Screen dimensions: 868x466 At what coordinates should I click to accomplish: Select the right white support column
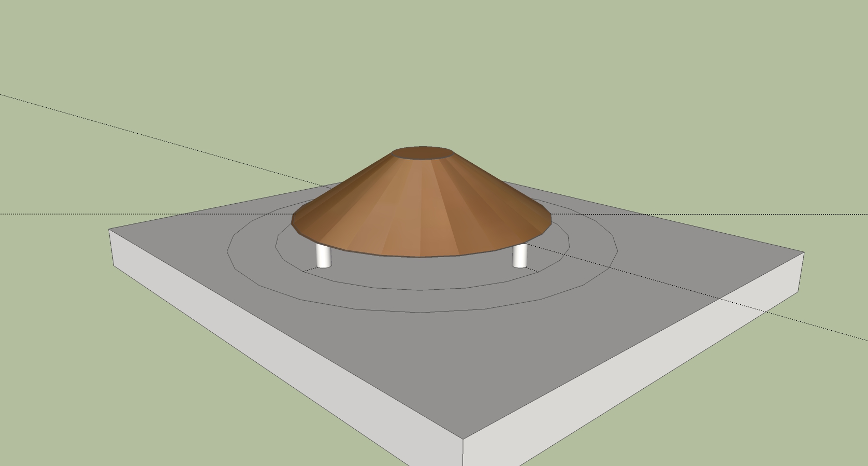[x=520, y=256]
